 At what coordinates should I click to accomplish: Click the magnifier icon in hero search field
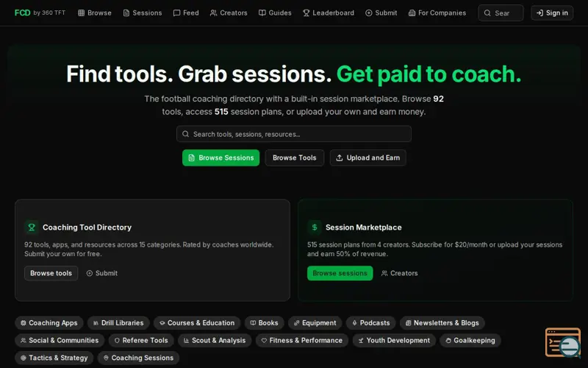[186, 134]
